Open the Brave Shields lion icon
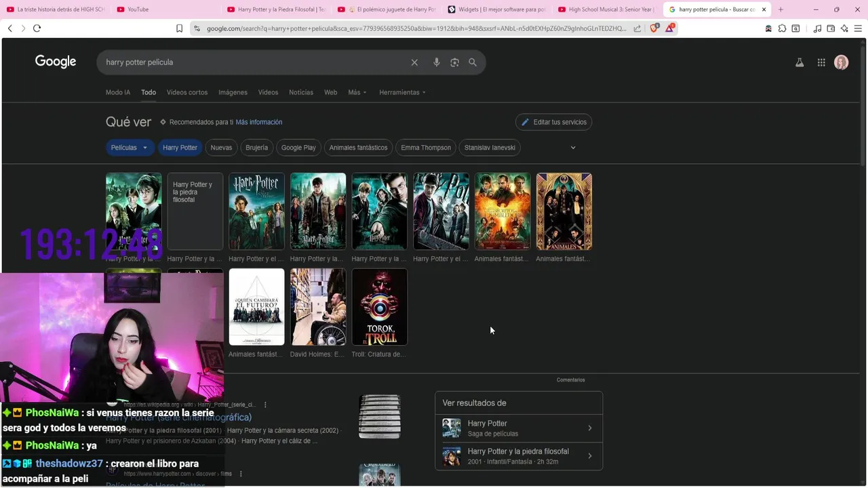868x488 pixels. (654, 28)
